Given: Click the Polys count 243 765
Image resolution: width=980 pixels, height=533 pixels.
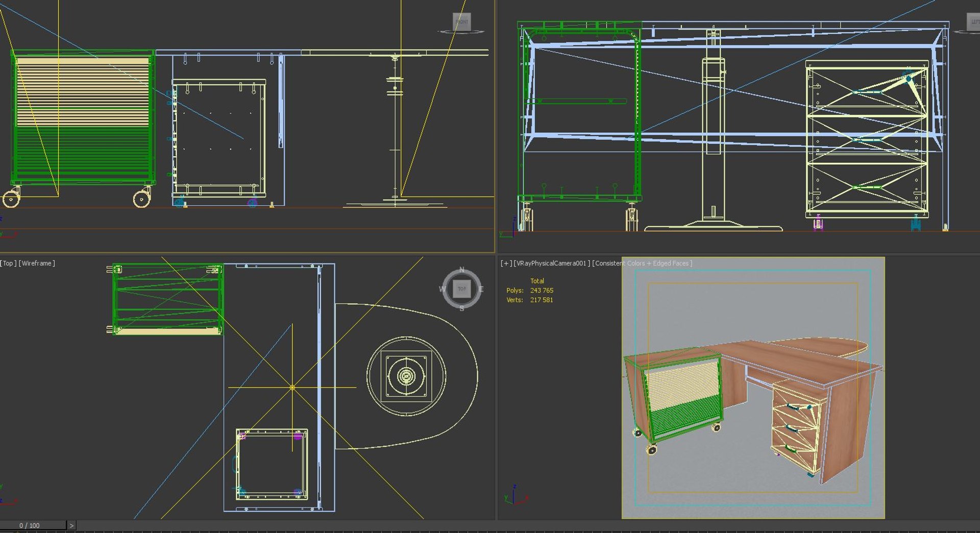Looking at the screenshot, I should tap(542, 290).
